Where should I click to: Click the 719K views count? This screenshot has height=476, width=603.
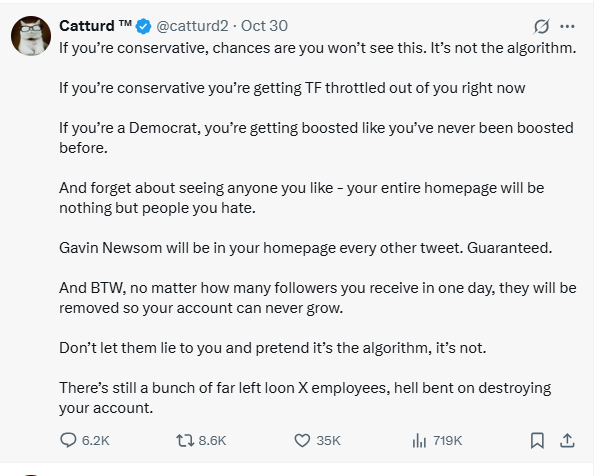click(x=447, y=440)
